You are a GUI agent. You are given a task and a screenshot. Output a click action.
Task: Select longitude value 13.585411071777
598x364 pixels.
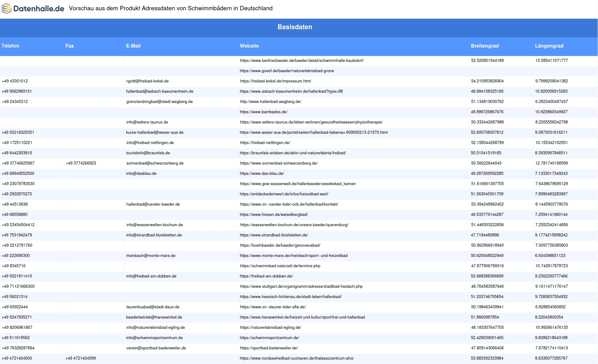pos(552,61)
